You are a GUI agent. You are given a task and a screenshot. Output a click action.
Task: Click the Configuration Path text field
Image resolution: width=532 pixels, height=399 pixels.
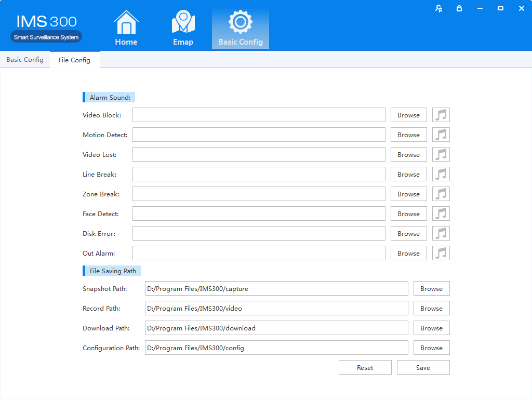click(276, 348)
